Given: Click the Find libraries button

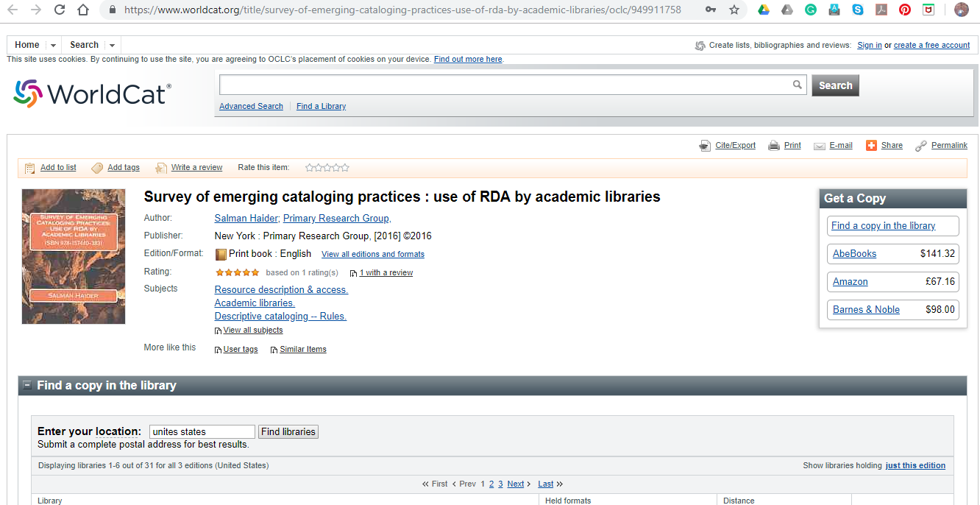Looking at the screenshot, I should coord(288,431).
